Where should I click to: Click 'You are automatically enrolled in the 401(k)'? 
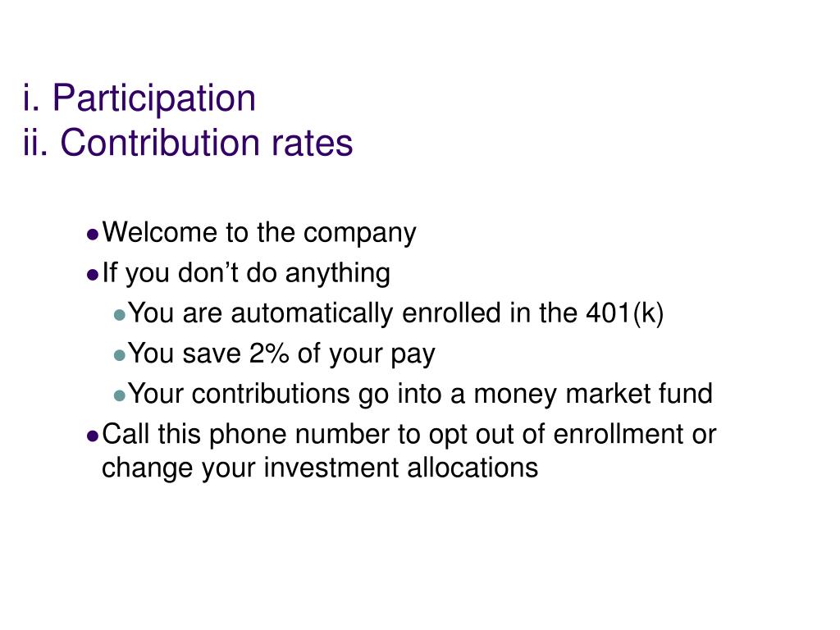tap(396, 314)
